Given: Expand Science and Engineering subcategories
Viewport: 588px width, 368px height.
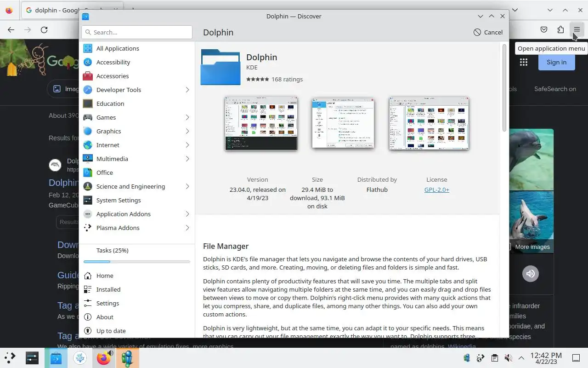Looking at the screenshot, I should tap(187, 186).
